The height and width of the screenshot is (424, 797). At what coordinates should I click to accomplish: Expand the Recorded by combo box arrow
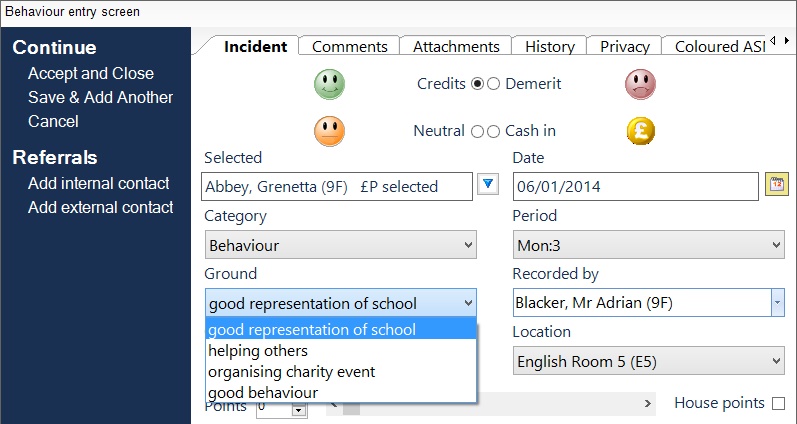[x=778, y=303]
